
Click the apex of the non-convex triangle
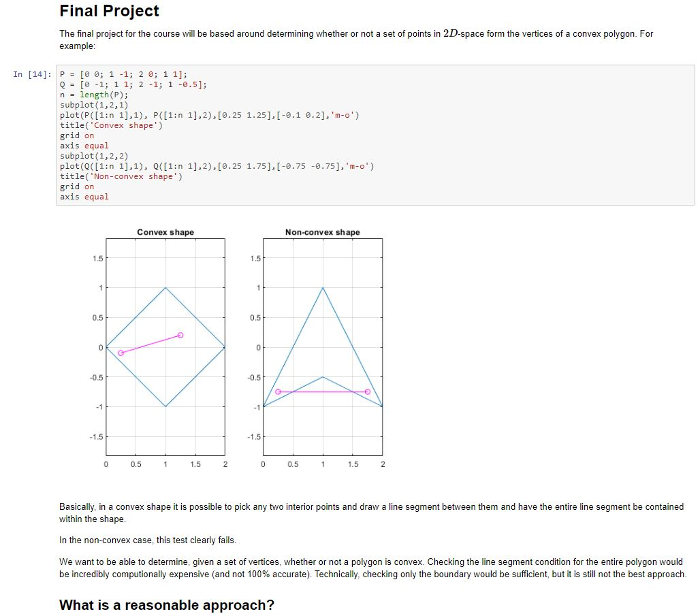click(323, 288)
